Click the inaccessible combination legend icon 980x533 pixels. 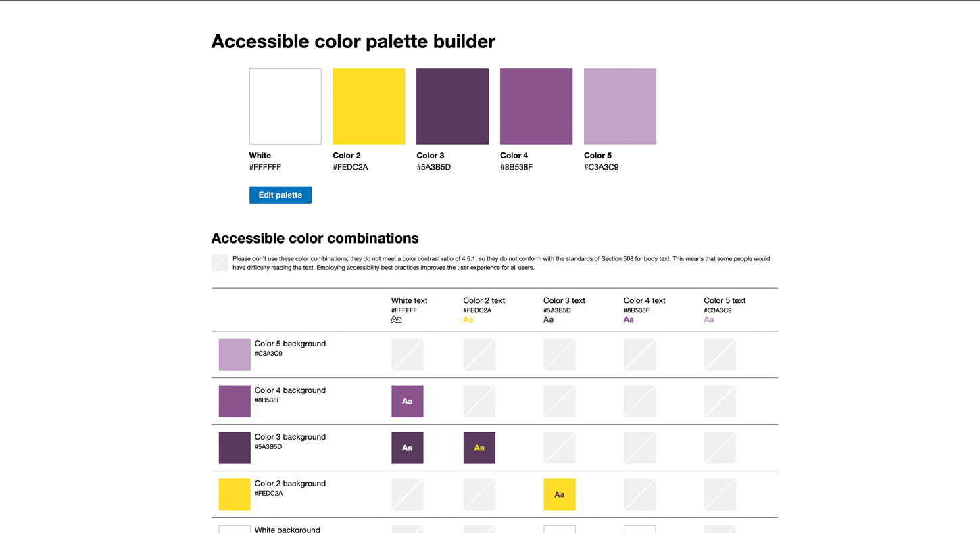(220, 262)
